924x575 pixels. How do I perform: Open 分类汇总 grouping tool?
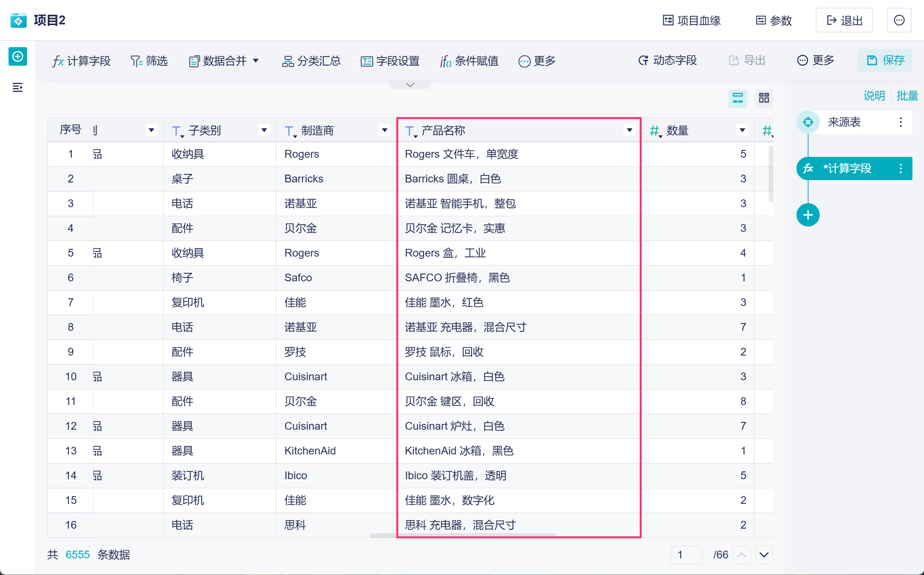311,61
